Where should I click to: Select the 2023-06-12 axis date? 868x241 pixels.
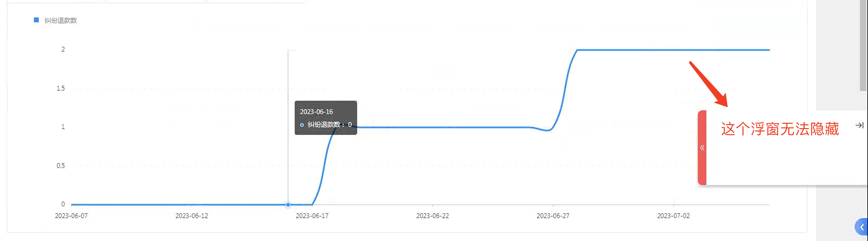192,216
